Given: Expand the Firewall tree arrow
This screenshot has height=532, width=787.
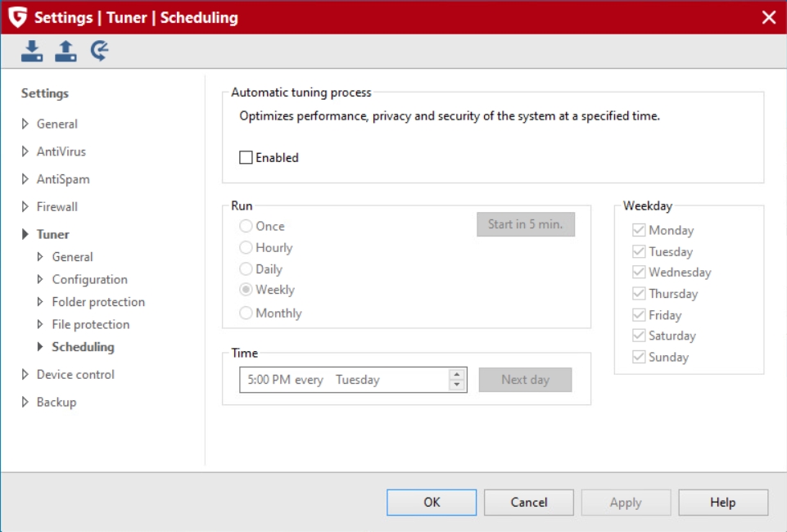Looking at the screenshot, I should (25, 207).
